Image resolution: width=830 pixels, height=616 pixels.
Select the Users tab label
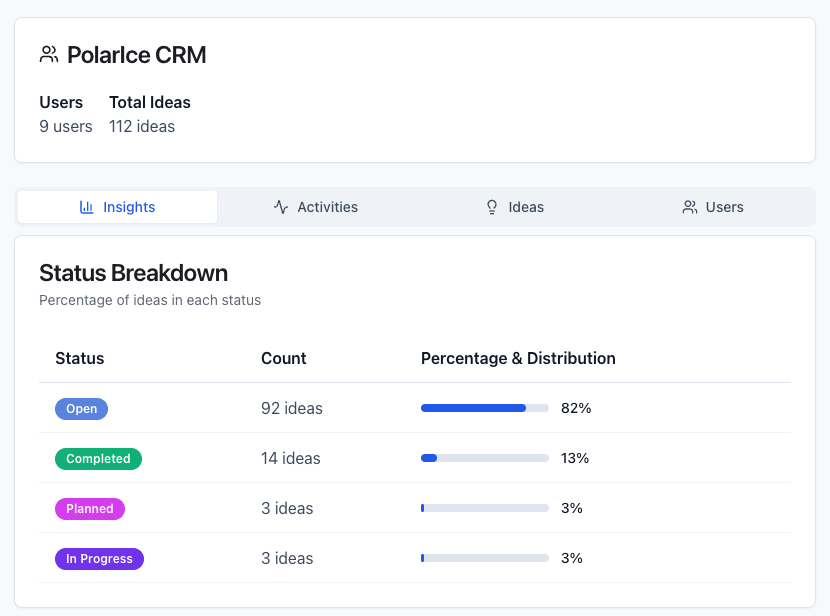pos(724,207)
